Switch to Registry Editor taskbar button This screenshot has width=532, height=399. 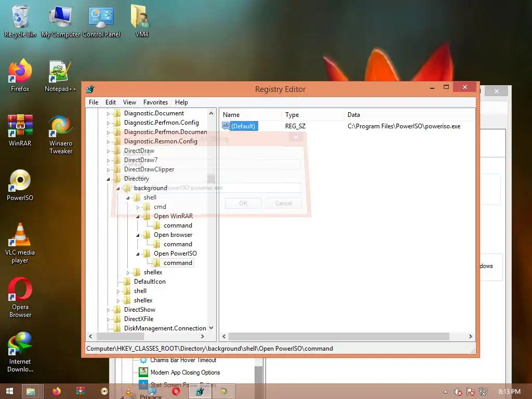(x=200, y=392)
